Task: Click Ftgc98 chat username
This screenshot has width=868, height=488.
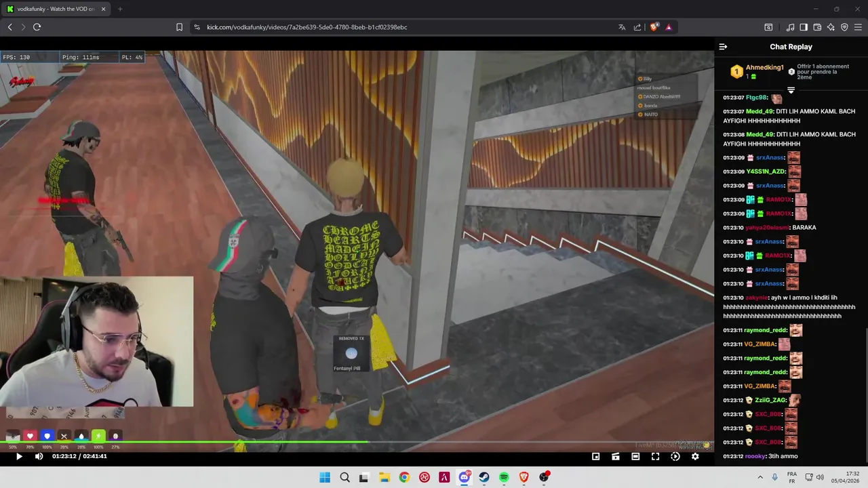Action: (x=756, y=98)
